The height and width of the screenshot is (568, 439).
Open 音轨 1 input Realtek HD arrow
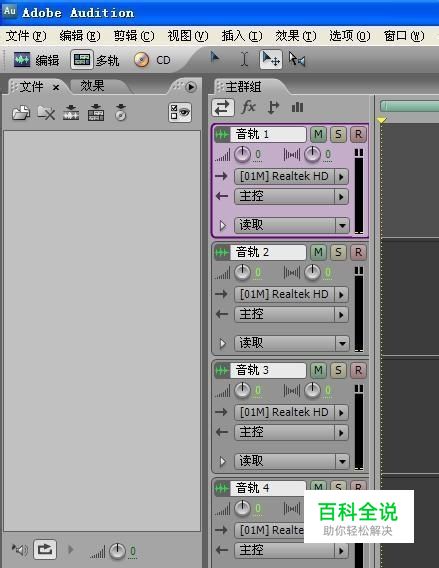(341, 177)
